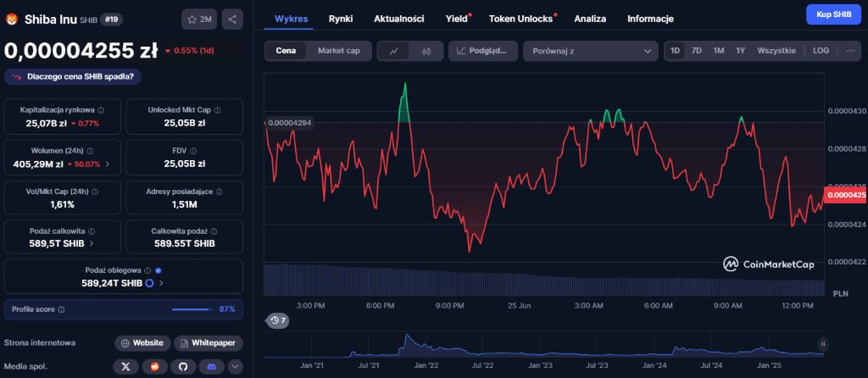This screenshot has height=378, width=868.
Task: Switch to candlestick chart view icon
Action: pyautogui.click(x=426, y=51)
